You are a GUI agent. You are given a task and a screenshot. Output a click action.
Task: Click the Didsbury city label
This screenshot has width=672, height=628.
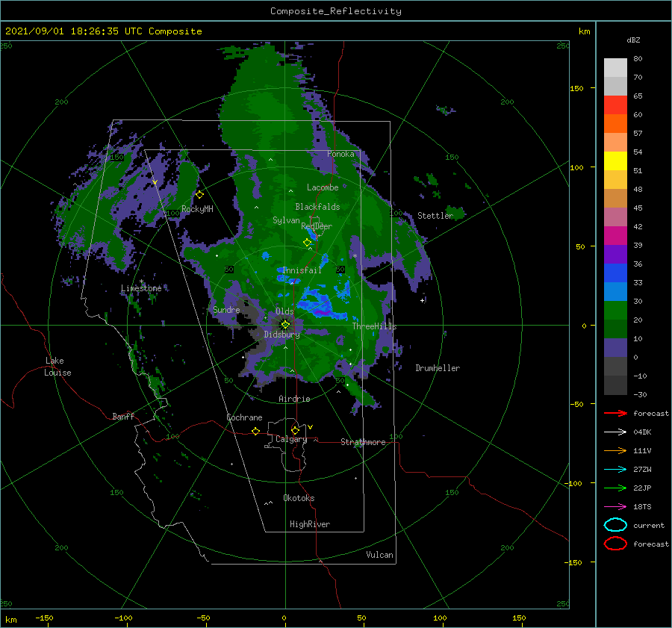point(281,335)
